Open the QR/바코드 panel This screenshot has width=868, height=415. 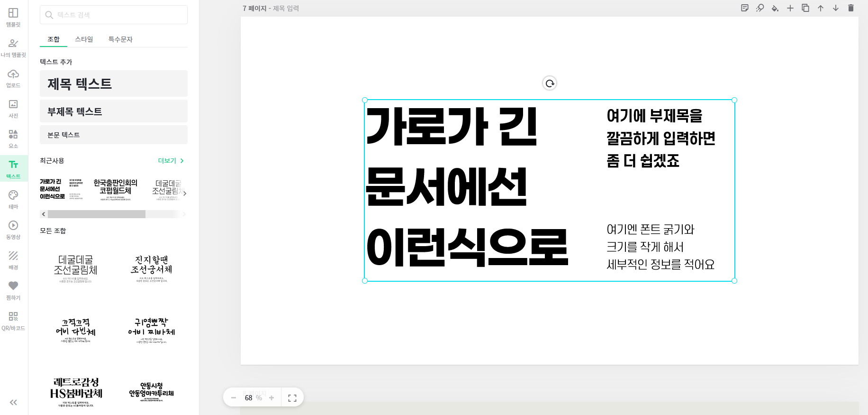13,321
